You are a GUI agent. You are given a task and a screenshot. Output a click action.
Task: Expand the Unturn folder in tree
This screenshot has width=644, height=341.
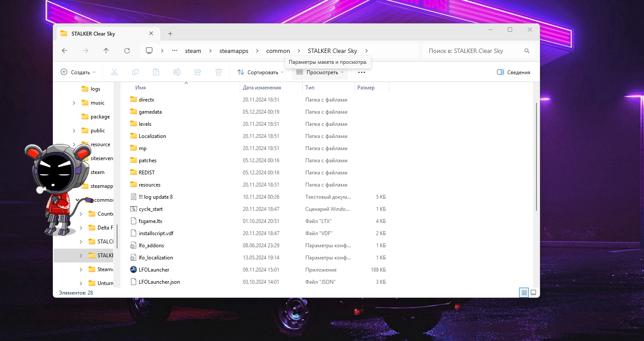point(81,283)
